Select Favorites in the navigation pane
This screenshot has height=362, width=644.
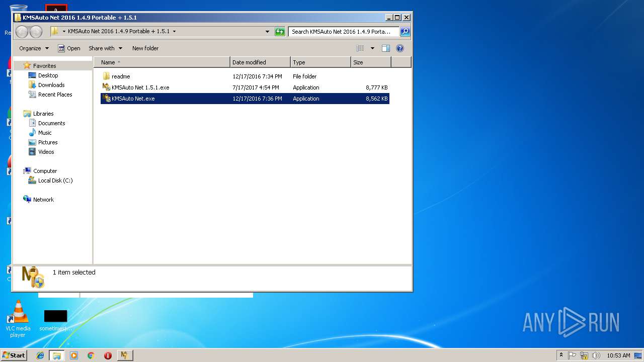tap(44, 66)
